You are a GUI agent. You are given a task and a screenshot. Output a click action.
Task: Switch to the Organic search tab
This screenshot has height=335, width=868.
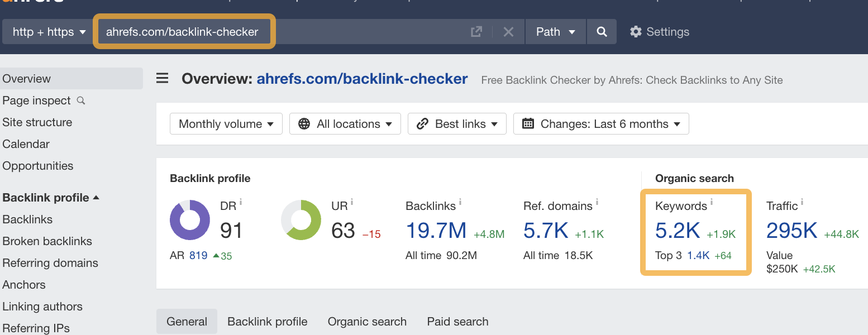coord(367,322)
